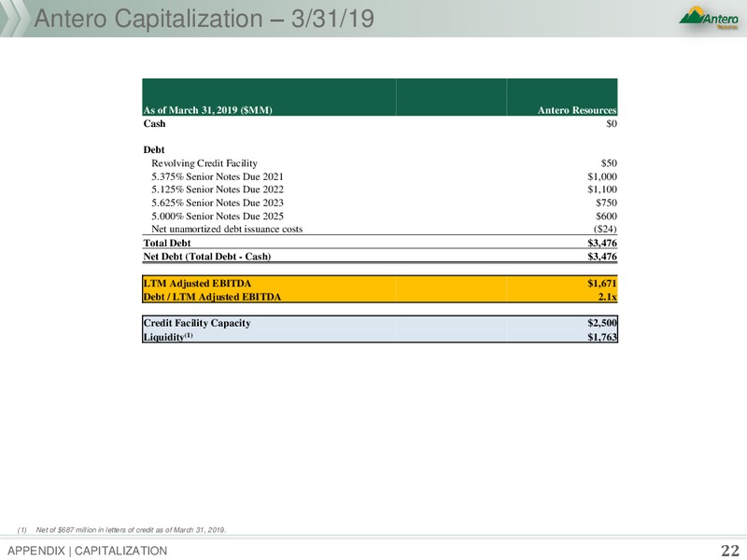Click the capacity value "$2,500"

pyautogui.click(x=602, y=323)
